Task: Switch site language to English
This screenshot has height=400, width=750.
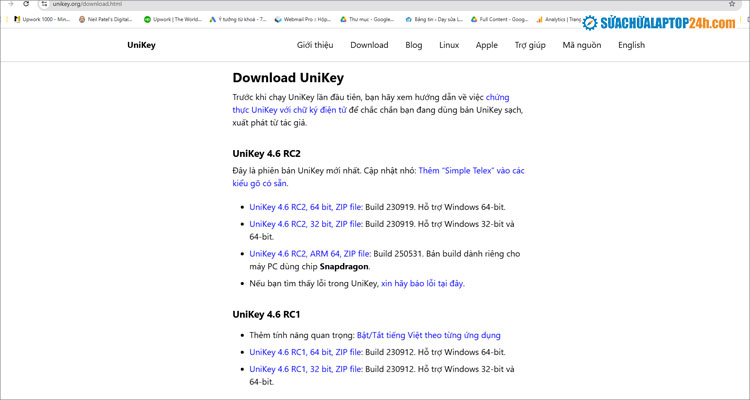Action: [x=631, y=45]
